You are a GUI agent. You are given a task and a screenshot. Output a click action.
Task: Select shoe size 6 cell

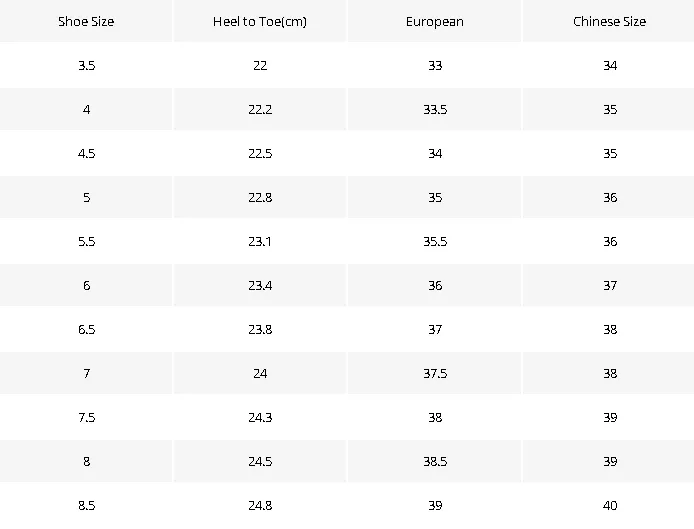pyautogui.click(x=86, y=285)
